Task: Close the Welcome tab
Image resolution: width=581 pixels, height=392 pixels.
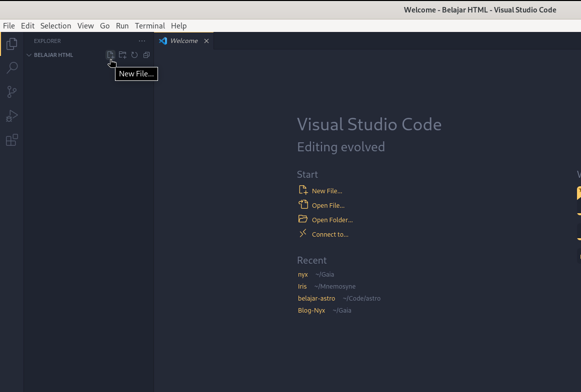Action: pyautogui.click(x=206, y=41)
